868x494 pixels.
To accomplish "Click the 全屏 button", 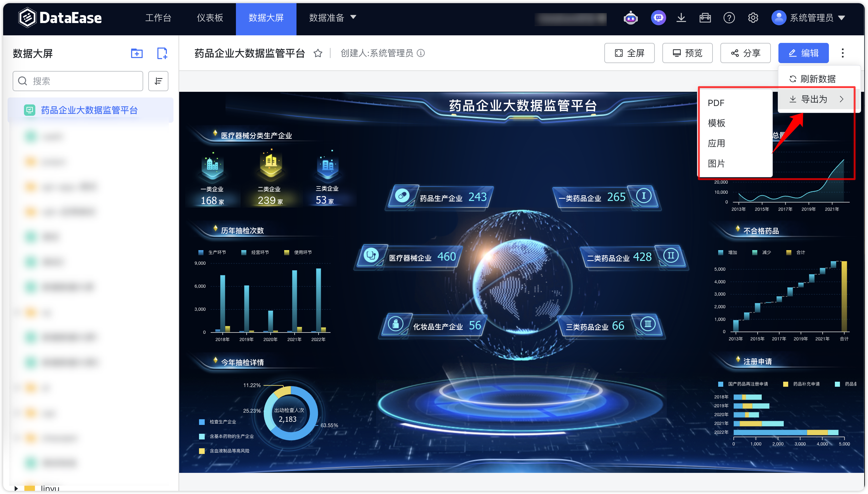I will pos(629,53).
